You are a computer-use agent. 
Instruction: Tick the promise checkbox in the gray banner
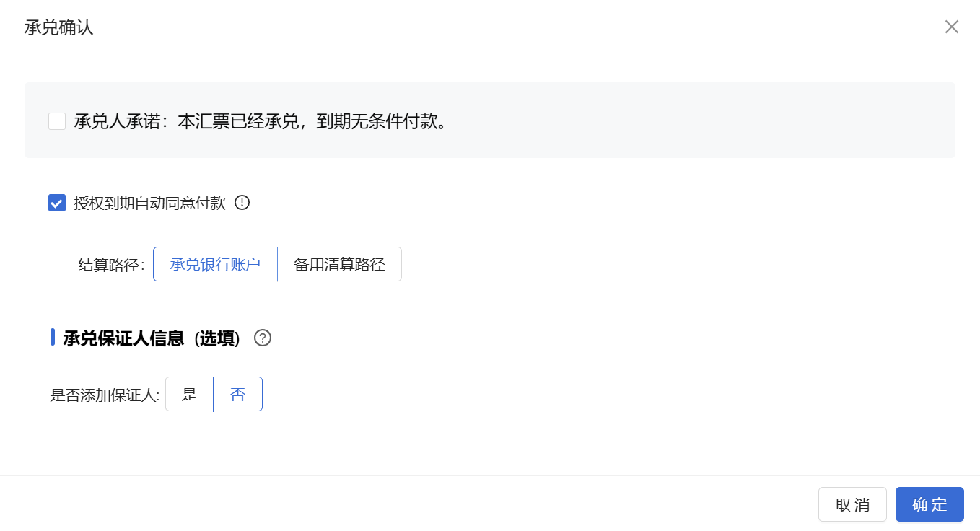click(x=57, y=120)
